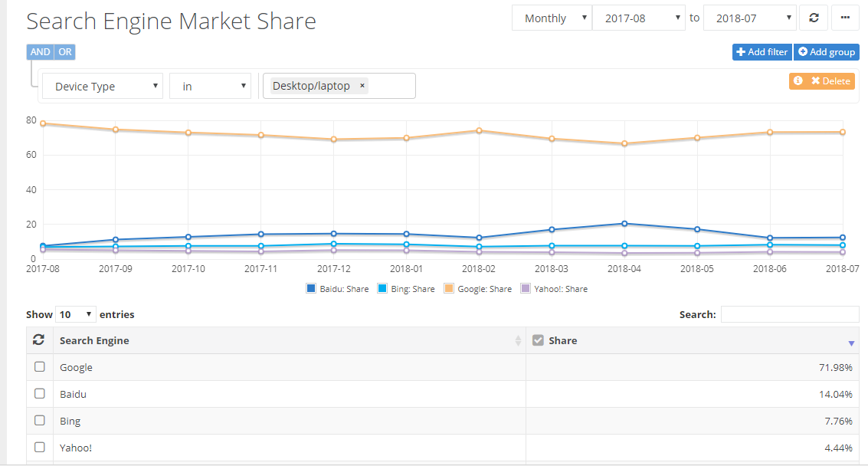The width and height of the screenshot is (868, 466).
Task: Tick the Baidu row checkbox
Action: point(39,393)
